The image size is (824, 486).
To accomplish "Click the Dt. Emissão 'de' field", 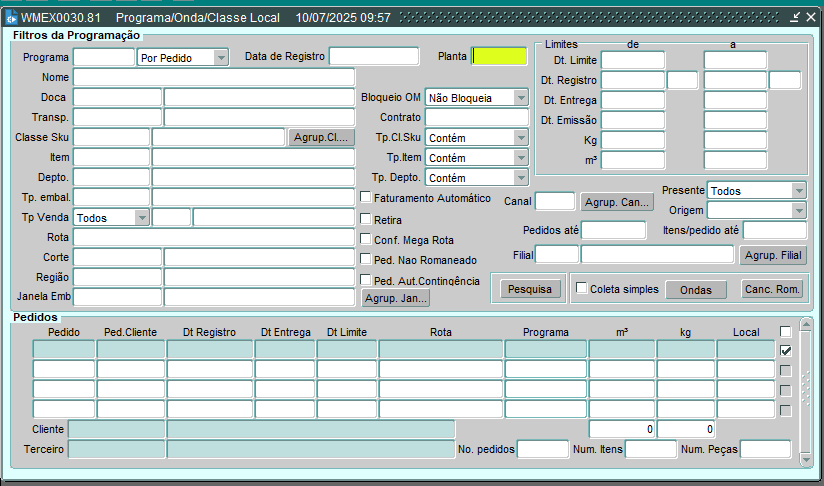I will [633, 120].
